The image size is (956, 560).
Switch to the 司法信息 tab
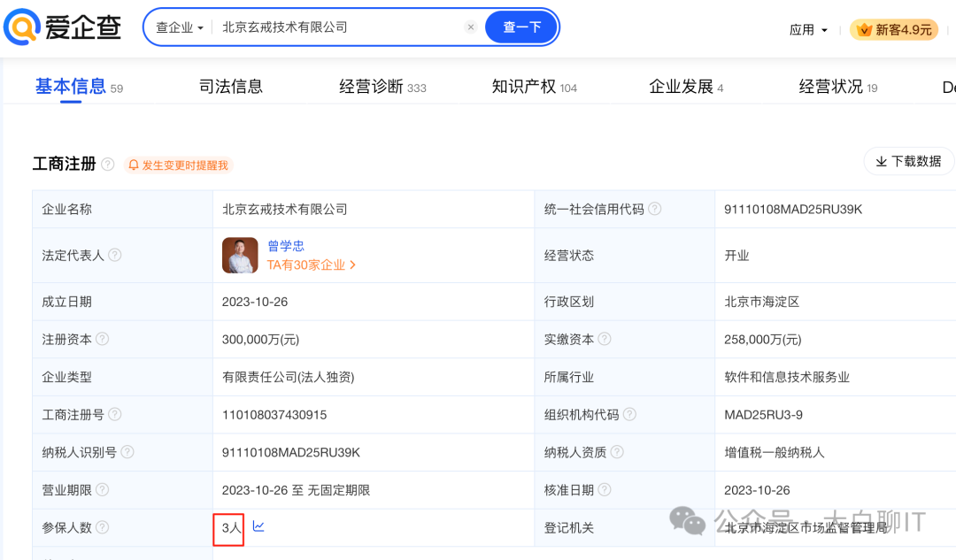[230, 86]
